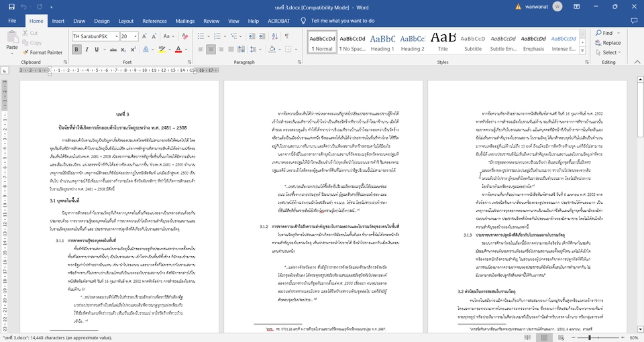This screenshot has height=342, width=644.
Task: Justify the paragraph text
Action: point(231,49)
